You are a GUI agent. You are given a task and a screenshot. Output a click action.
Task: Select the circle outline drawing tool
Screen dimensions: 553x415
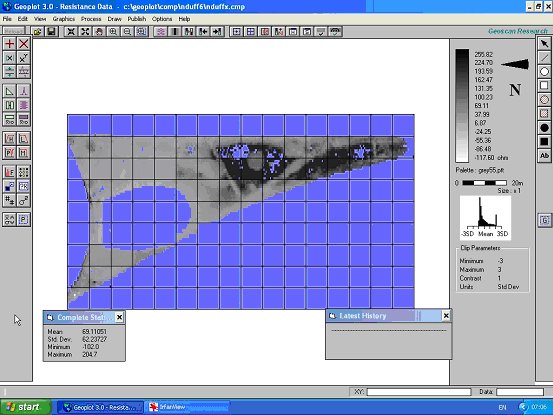click(544, 72)
